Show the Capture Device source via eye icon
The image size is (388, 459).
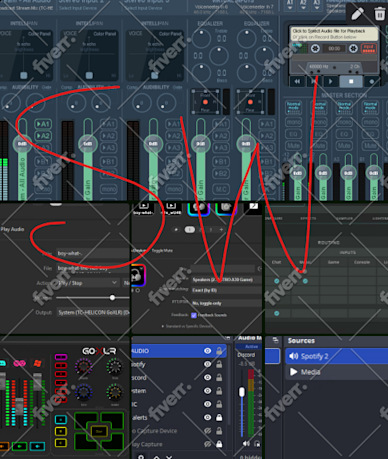click(207, 431)
